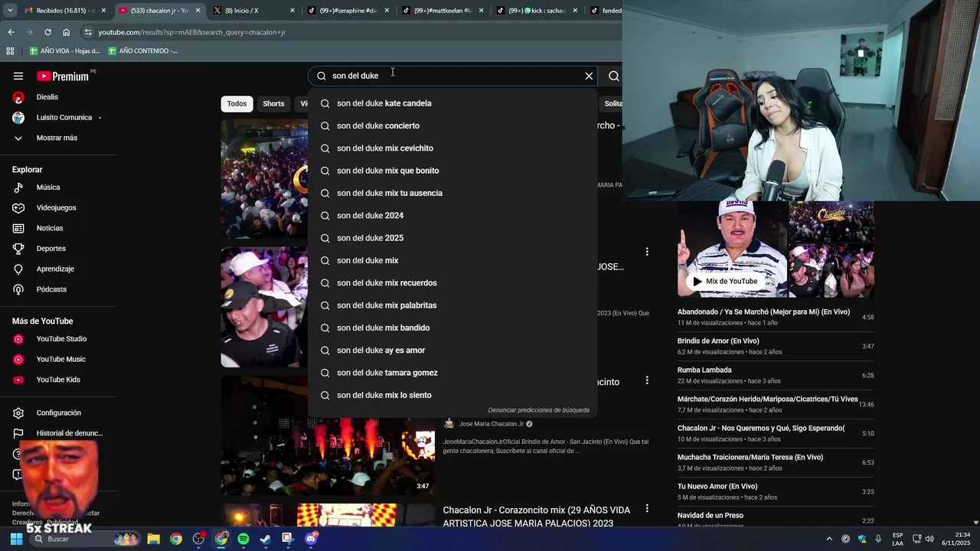Play Navidad de un Preso in mix list
Image resolution: width=980 pixels, height=551 pixels.
pos(776,519)
